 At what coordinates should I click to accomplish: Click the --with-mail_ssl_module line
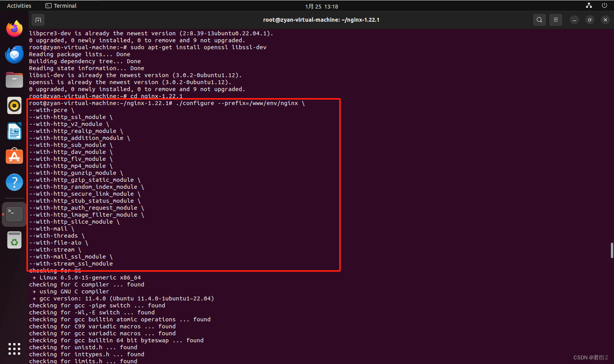[71, 257]
